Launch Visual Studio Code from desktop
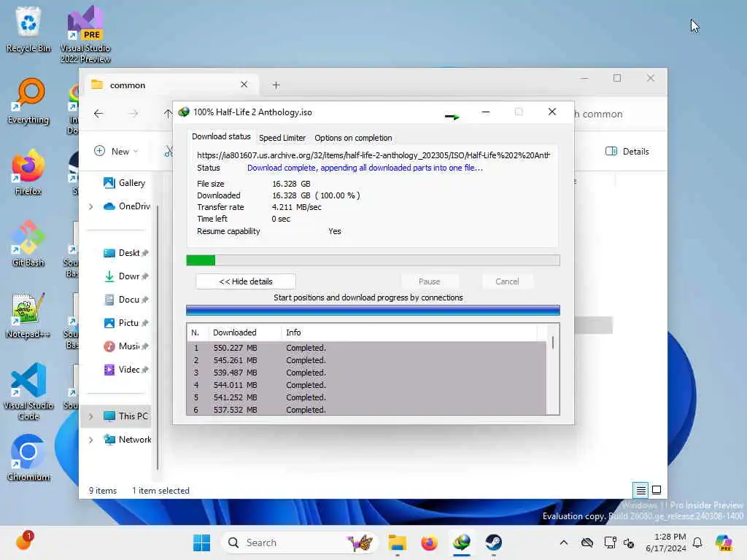Image resolution: width=747 pixels, height=560 pixels. [28, 392]
